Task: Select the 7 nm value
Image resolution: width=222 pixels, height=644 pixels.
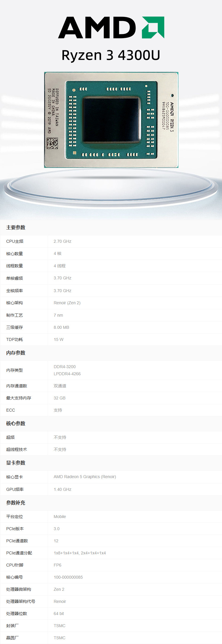Action: pos(58,315)
